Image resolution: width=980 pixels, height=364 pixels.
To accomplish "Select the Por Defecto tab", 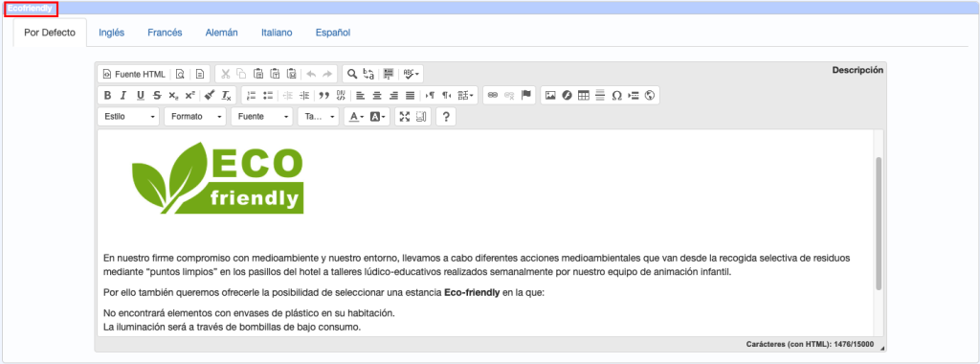I will pyautogui.click(x=50, y=33).
